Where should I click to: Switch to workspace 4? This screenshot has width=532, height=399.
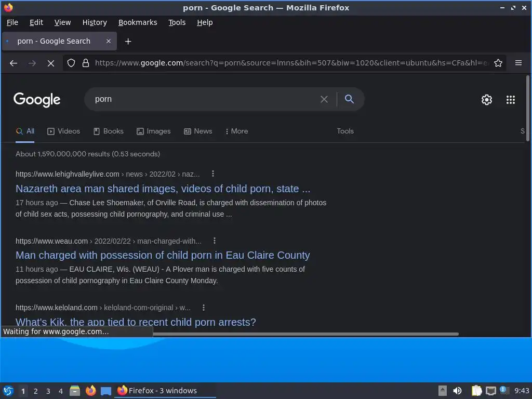61,391
